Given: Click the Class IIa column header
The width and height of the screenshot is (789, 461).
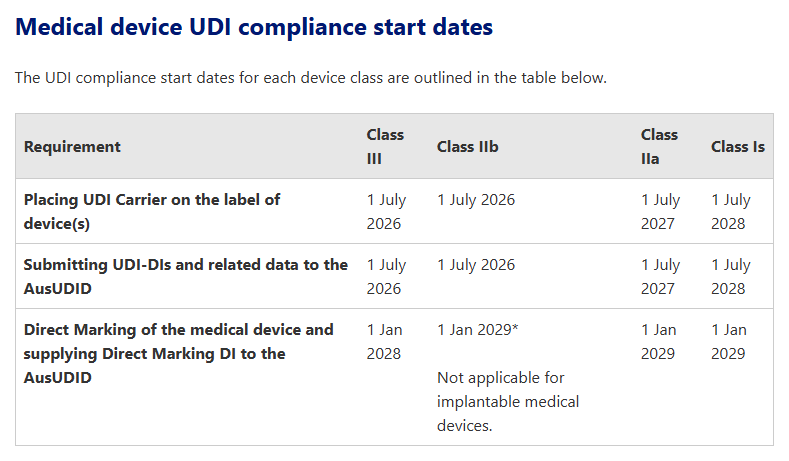Looking at the screenshot, I should [x=659, y=146].
